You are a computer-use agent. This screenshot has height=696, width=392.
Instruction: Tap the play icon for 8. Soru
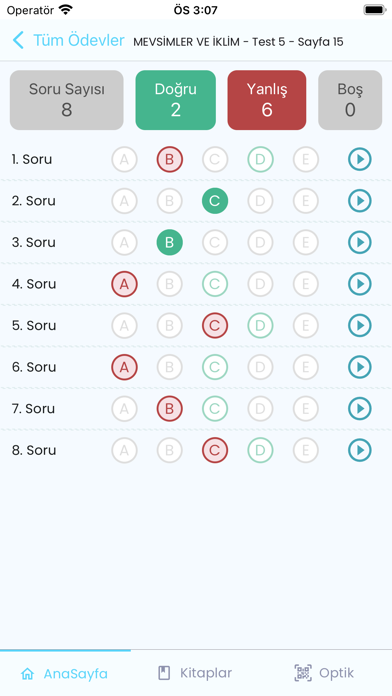point(359,450)
